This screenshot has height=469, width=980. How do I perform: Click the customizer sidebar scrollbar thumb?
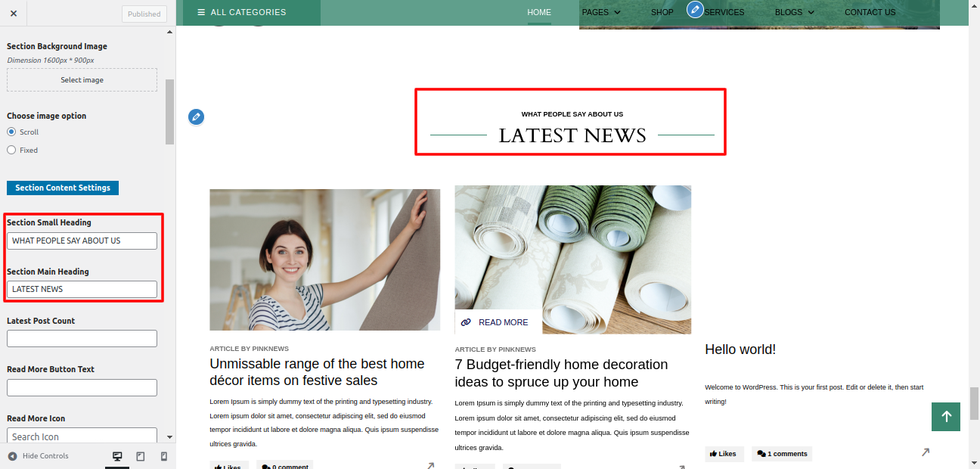169,111
